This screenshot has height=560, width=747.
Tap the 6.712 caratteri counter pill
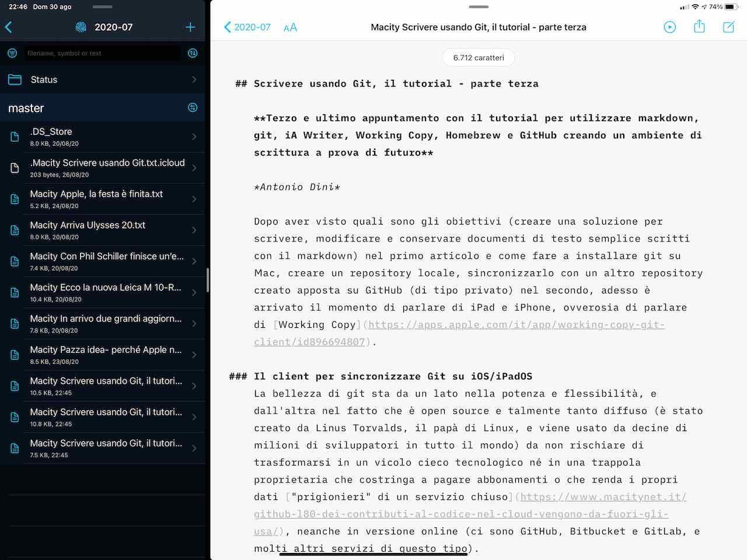tap(479, 57)
